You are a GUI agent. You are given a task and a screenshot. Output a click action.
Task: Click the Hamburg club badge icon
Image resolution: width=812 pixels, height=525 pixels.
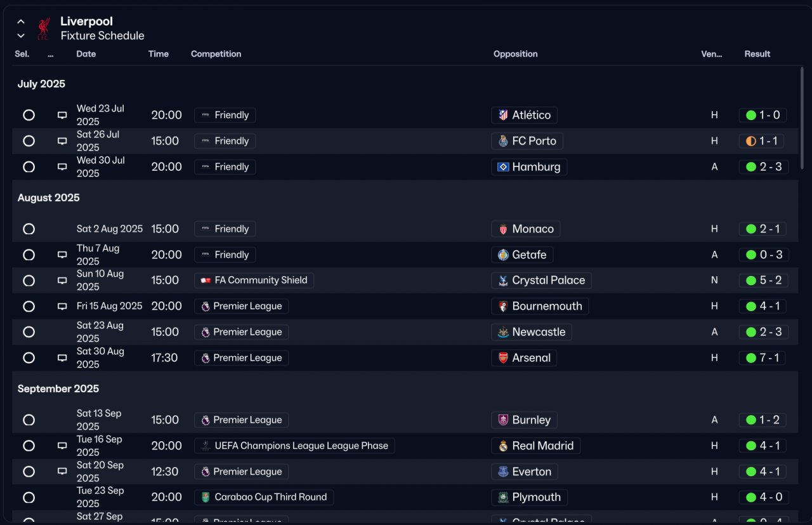pos(503,167)
